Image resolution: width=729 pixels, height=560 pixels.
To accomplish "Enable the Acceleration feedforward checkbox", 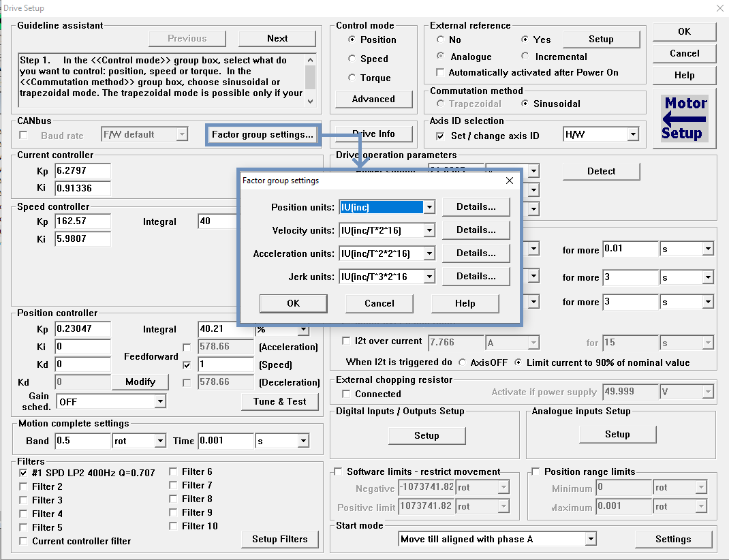I will (x=187, y=347).
